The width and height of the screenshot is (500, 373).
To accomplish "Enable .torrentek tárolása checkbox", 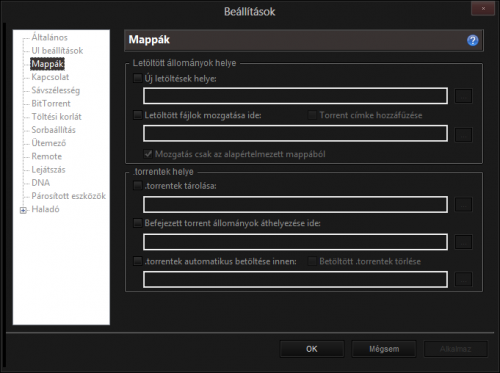I will pos(137,186).
